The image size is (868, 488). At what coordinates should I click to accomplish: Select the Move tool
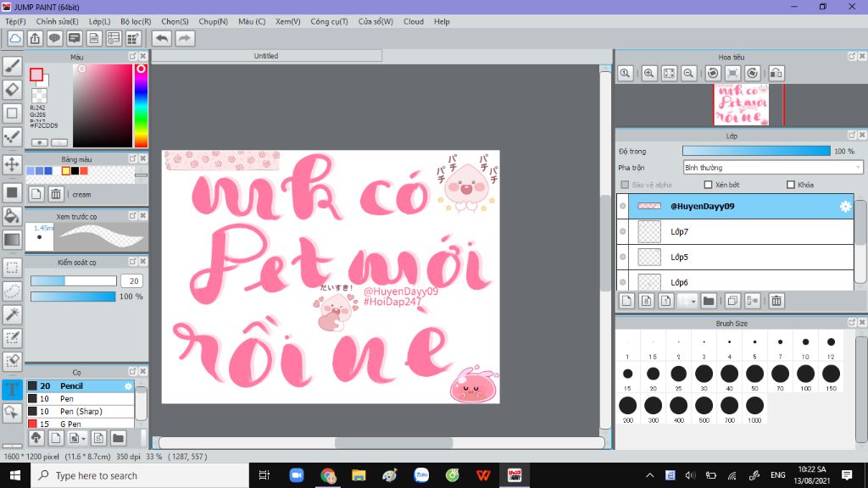[12, 164]
